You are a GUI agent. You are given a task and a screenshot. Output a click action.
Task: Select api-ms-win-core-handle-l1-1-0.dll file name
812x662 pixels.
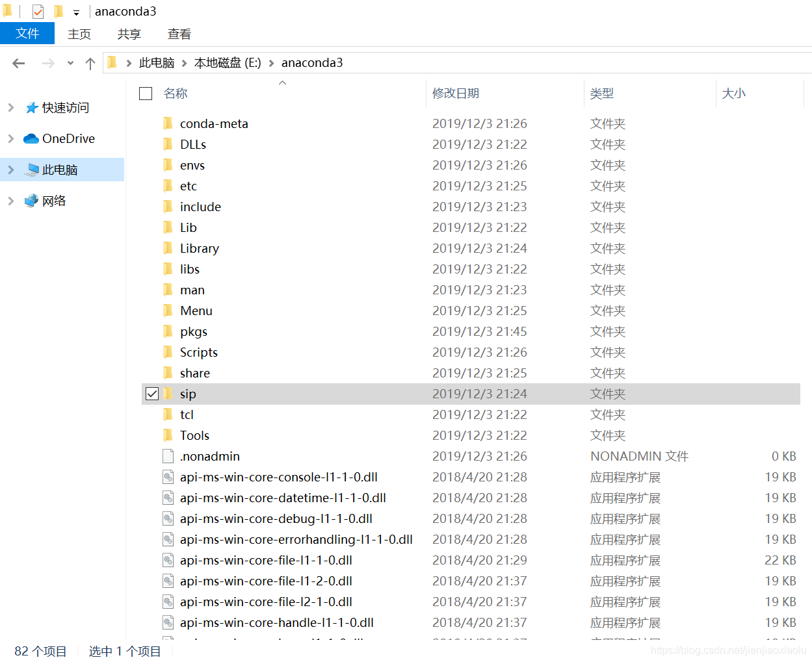(x=277, y=622)
